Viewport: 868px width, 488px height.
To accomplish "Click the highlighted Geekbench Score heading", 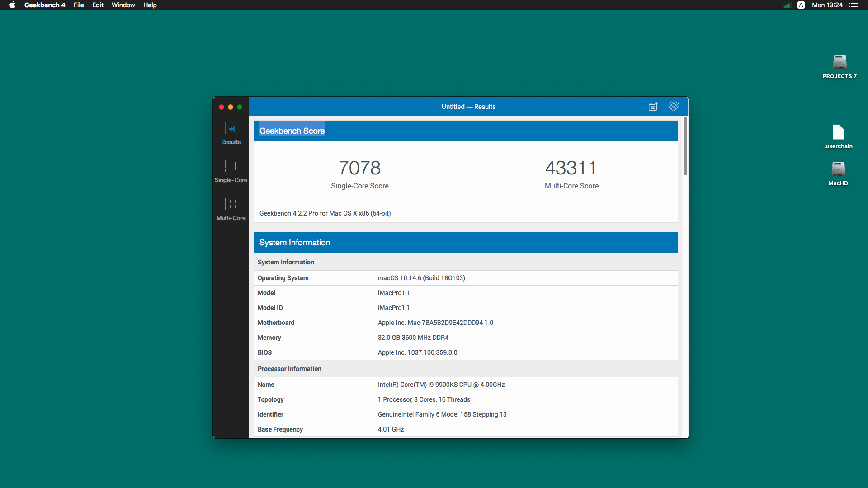I will click(x=292, y=131).
